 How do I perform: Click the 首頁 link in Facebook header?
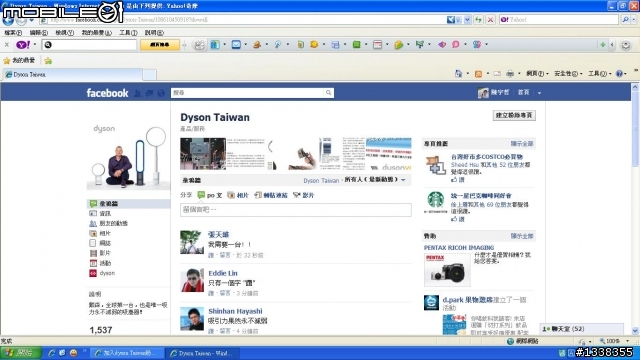tap(523, 93)
